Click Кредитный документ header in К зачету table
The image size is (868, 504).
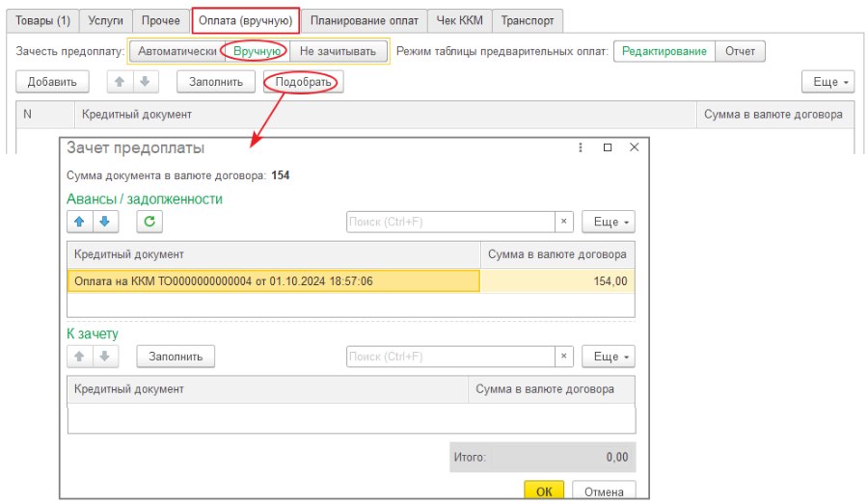[x=267, y=389]
